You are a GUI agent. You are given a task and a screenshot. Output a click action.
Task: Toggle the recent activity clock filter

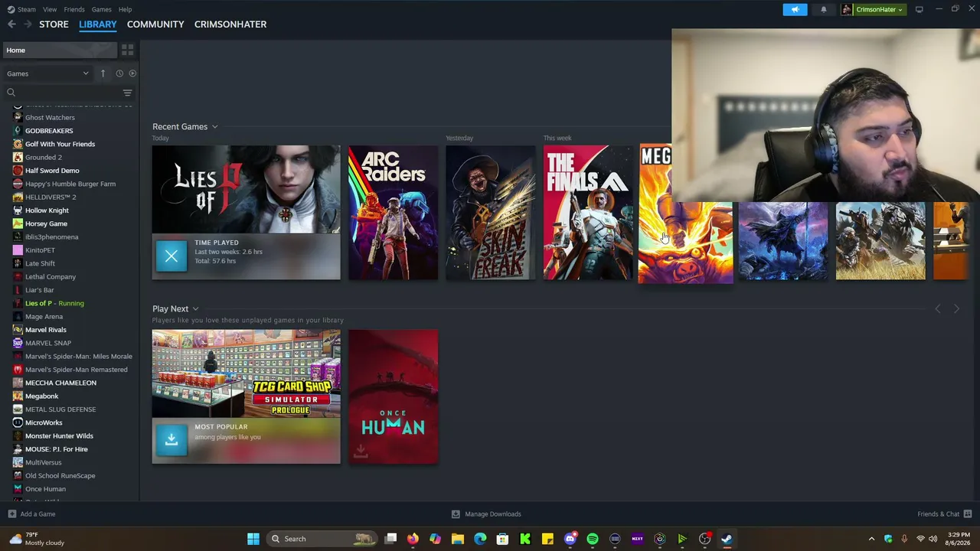(x=119, y=73)
